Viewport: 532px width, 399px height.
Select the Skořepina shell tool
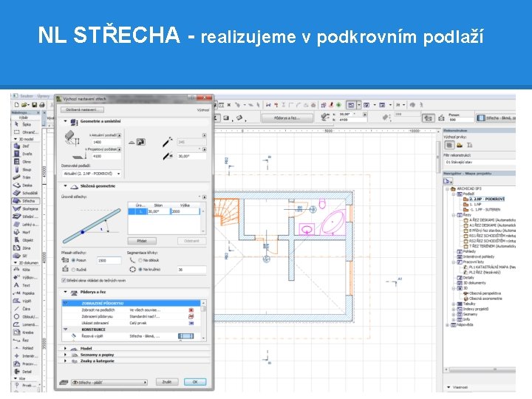26,208
